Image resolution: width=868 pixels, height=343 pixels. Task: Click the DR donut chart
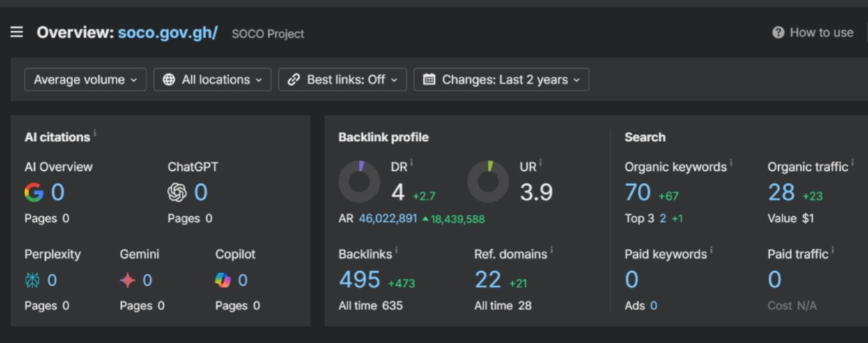359,182
